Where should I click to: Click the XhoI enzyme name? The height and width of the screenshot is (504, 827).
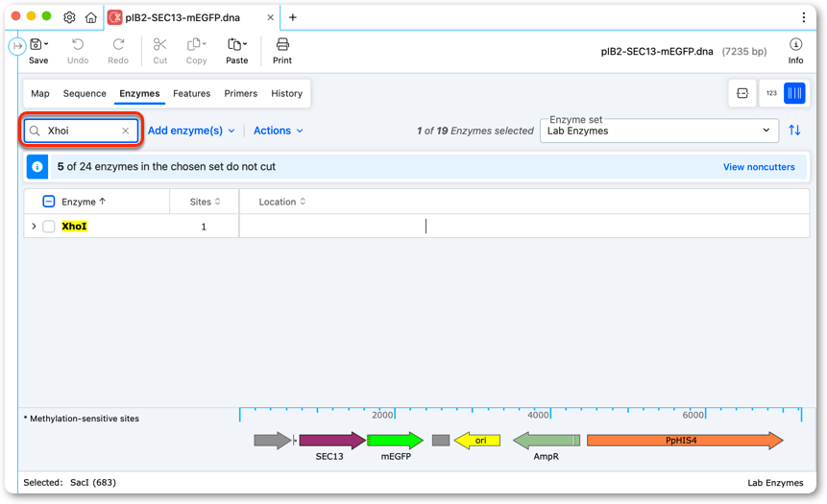click(x=74, y=227)
